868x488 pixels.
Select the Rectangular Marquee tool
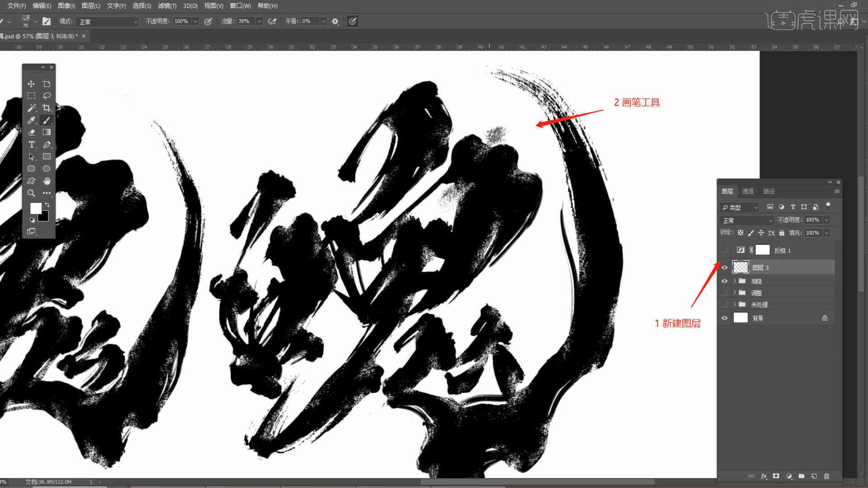coord(31,96)
